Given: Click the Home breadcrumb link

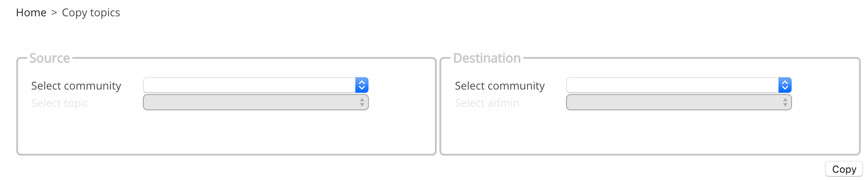Looking at the screenshot, I should click(x=31, y=13).
